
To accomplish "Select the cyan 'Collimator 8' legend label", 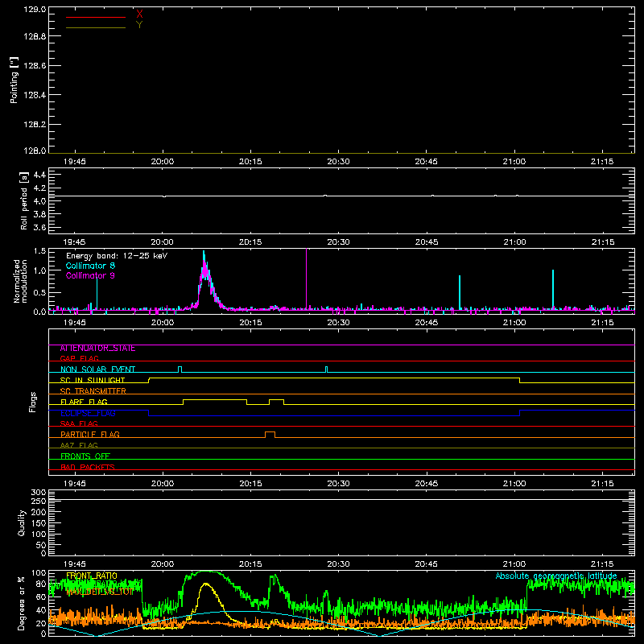I will click(x=90, y=266).
